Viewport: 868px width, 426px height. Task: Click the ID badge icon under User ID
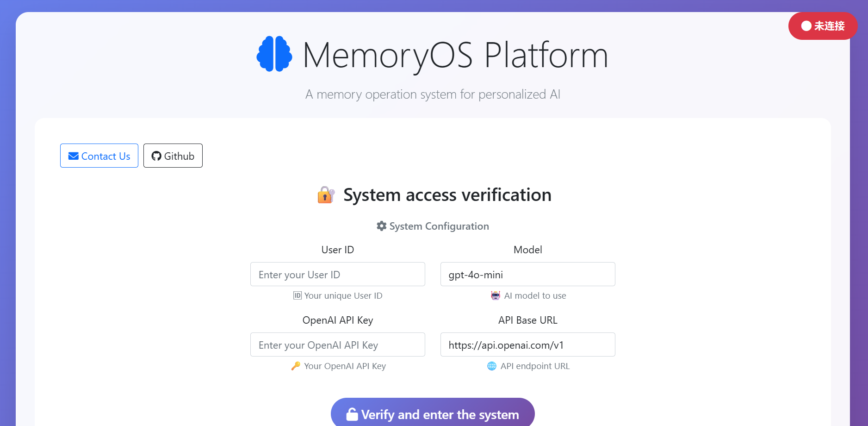pos(298,295)
